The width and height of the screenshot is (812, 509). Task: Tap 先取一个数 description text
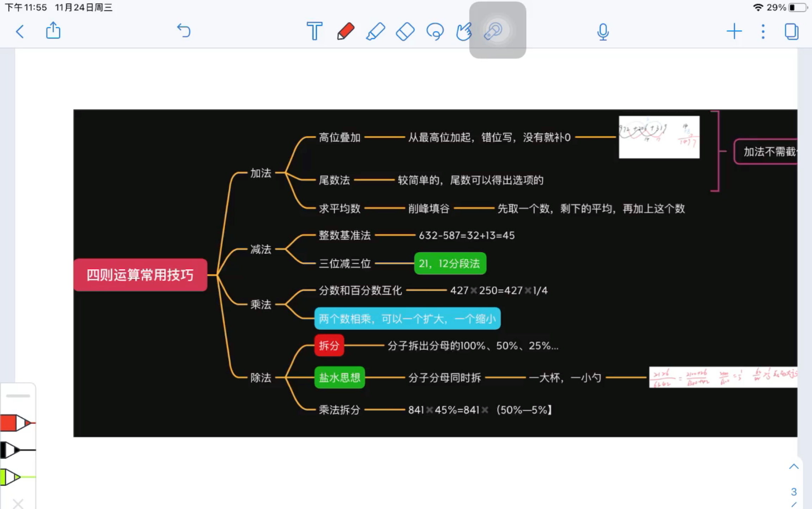591,208
